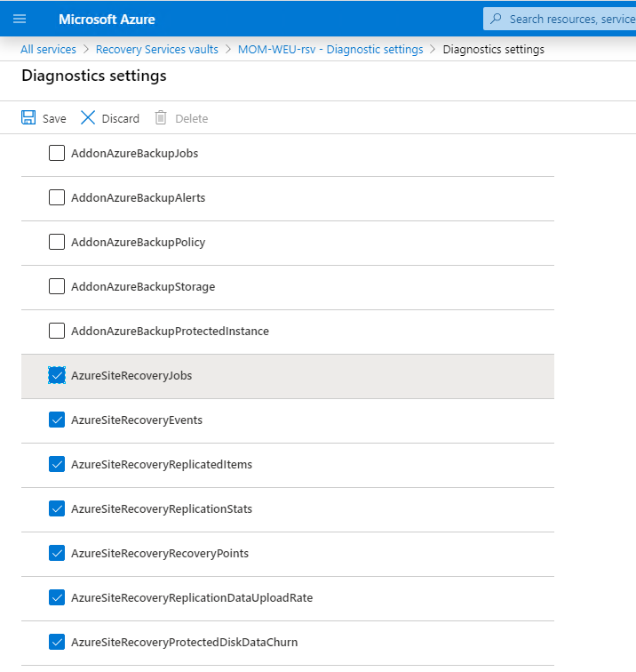The width and height of the screenshot is (636, 672).
Task: Enable the AddonAzureBackupAlerts checkbox
Action: (x=57, y=197)
